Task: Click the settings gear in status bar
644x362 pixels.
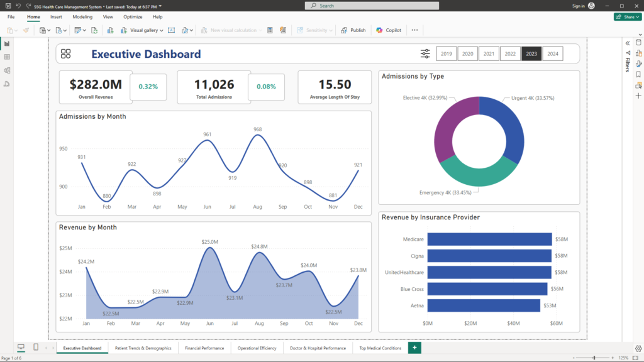Action: pos(638,348)
